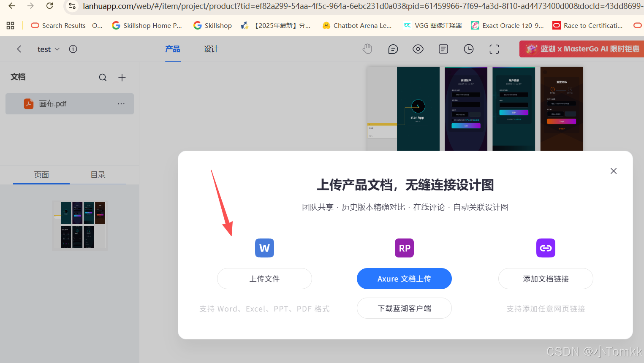Open site info icon in address bar
Screen dimensions: 644x363
[x=72, y=6]
